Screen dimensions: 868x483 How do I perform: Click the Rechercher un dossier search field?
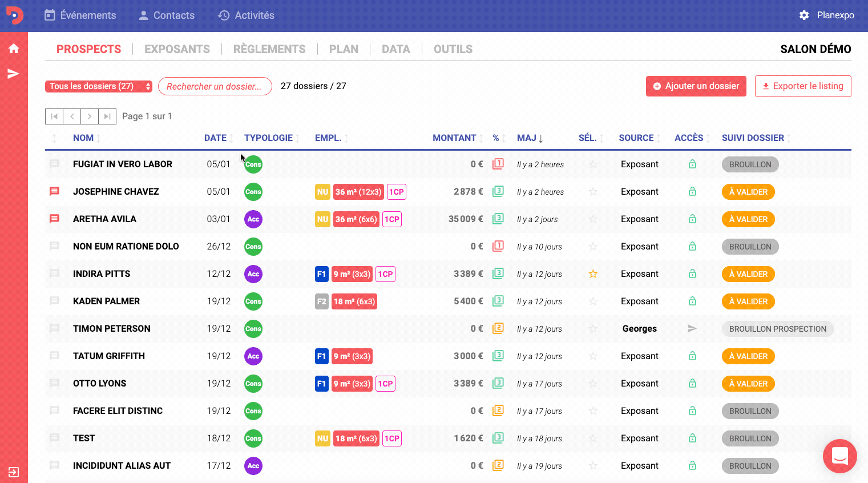(215, 86)
